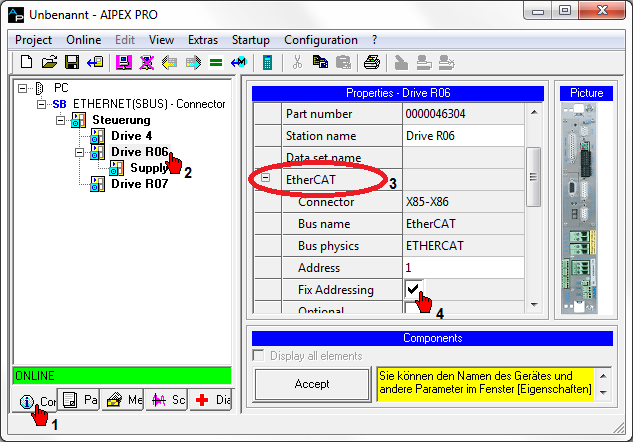Open the View menu
This screenshot has width=633, height=442.
coord(161,40)
